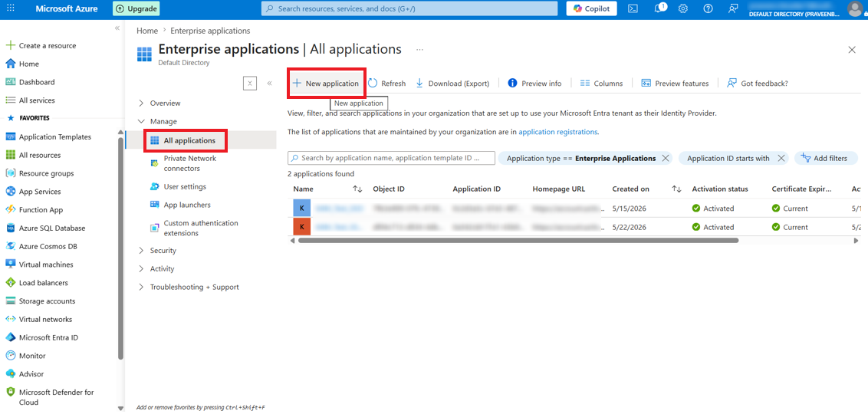Open the more options ellipsis beside title
Image resolution: width=868 pixels, height=414 pixels.
[419, 50]
